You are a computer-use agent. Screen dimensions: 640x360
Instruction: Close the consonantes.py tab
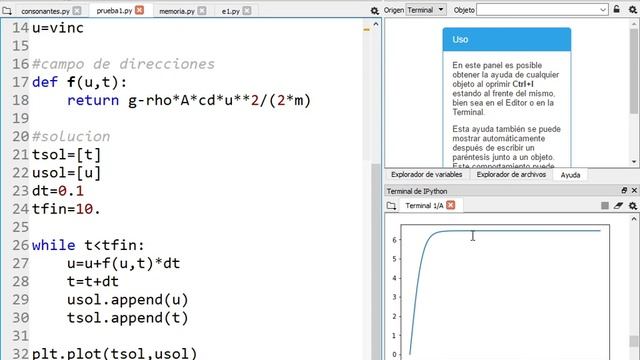click(77, 11)
